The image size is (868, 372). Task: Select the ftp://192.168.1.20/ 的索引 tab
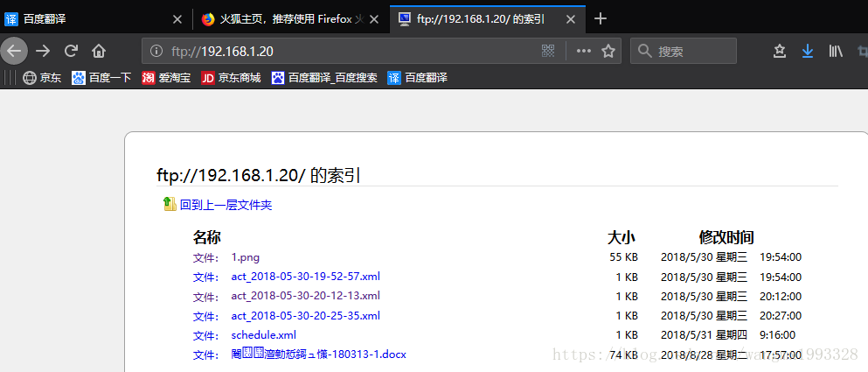[x=488, y=19]
